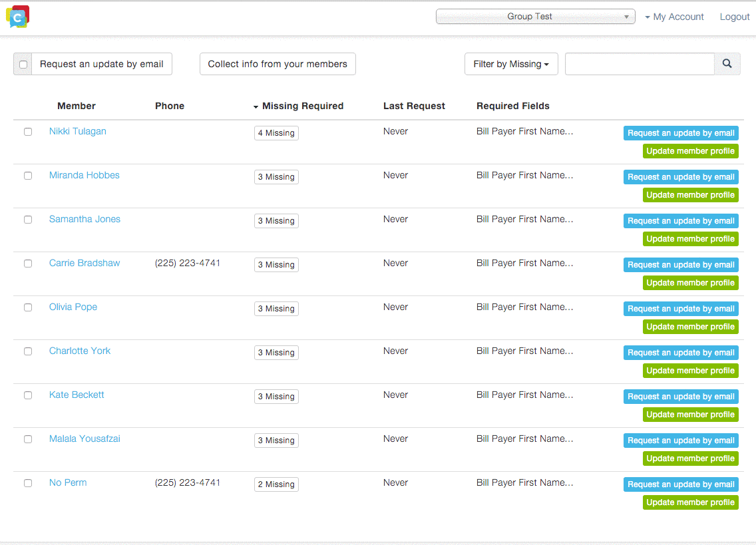
Task: Tick the checkbox next to No Perm
Action: 28,483
